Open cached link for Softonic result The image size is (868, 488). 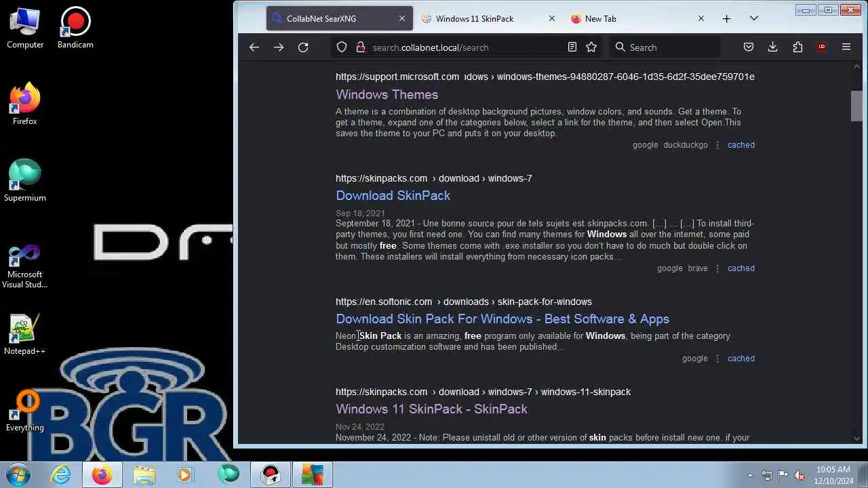[741, 359]
